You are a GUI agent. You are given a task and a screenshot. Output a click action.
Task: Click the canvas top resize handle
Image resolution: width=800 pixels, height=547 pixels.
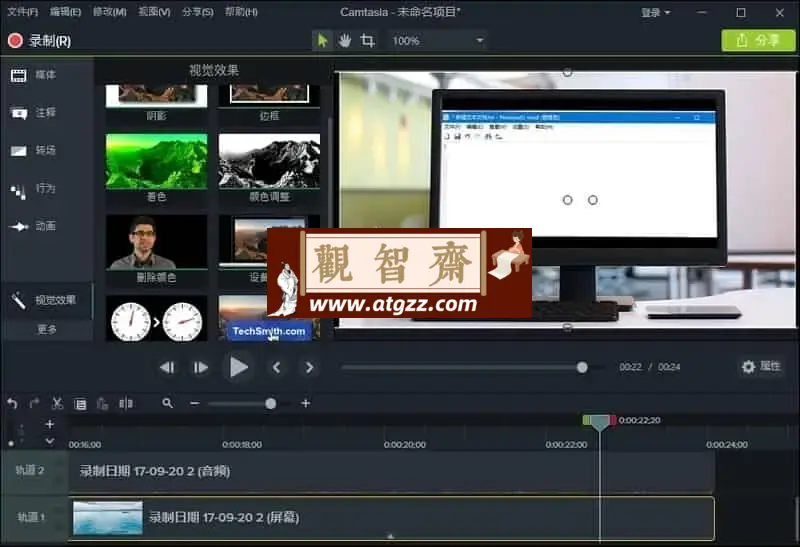click(x=567, y=72)
